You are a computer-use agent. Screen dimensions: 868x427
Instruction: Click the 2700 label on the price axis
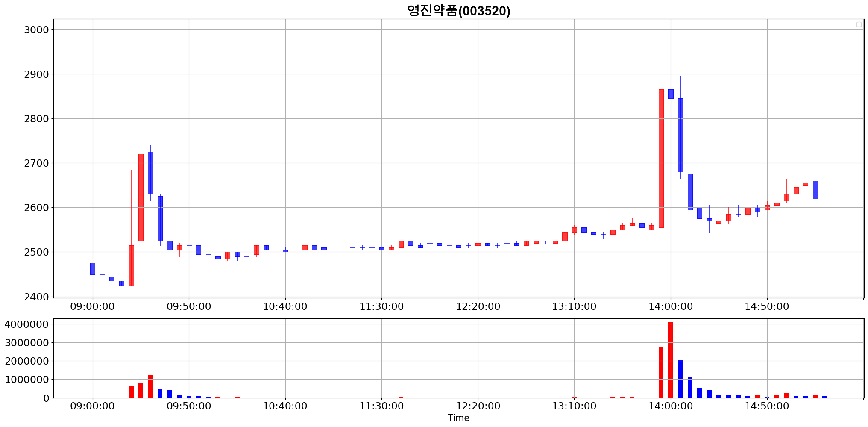pos(36,163)
